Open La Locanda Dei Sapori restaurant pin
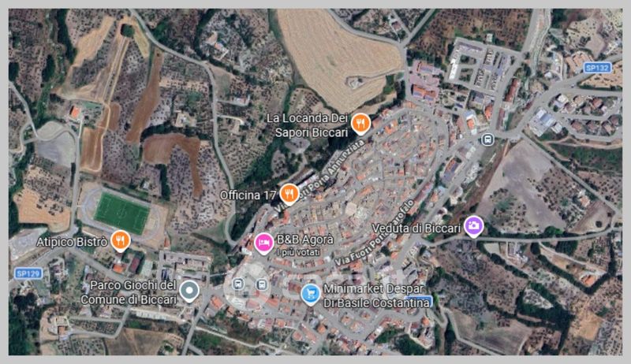 [360, 124]
